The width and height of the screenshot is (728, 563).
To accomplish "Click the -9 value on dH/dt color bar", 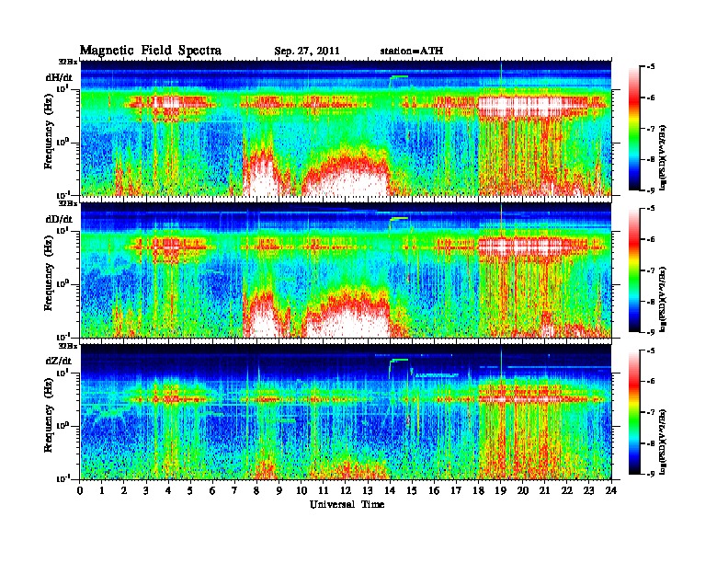I will point(651,190).
